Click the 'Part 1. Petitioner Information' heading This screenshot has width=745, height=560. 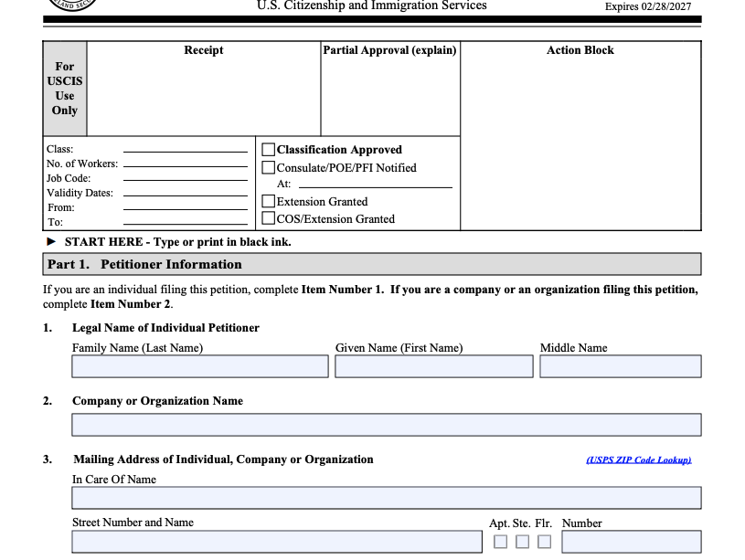(144, 265)
